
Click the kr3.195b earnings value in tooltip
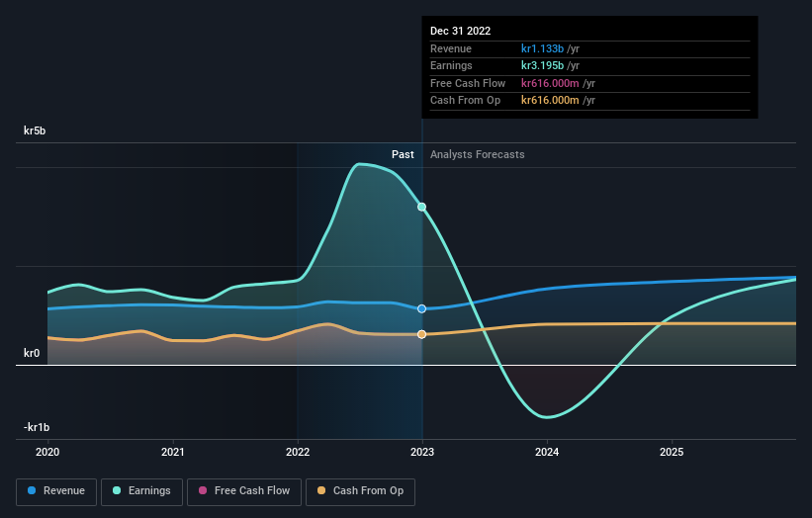coord(542,65)
